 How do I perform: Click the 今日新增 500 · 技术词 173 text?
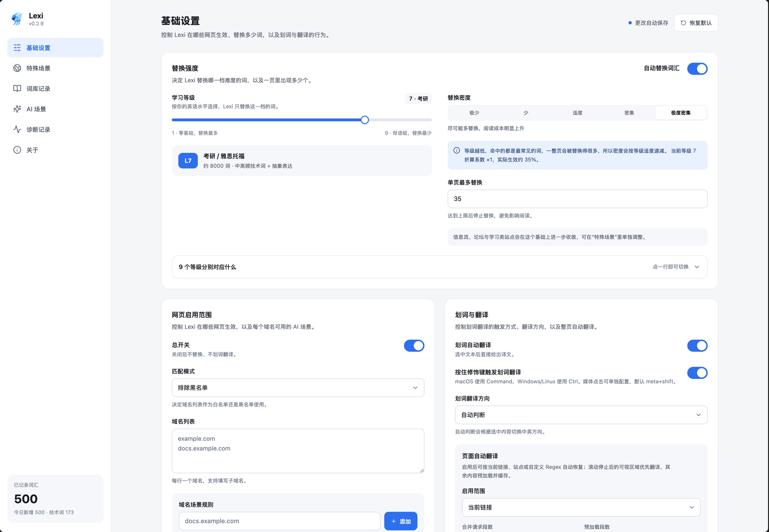(x=44, y=512)
